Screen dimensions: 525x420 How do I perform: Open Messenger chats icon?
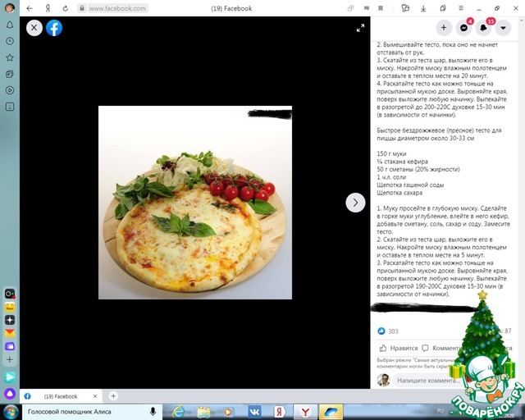pos(463,27)
